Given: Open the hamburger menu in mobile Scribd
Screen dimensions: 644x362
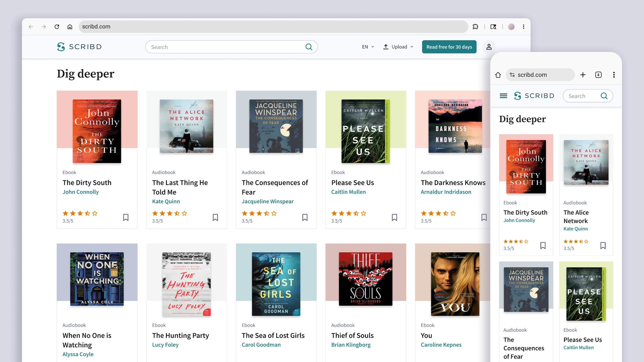Looking at the screenshot, I should pyautogui.click(x=503, y=96).
